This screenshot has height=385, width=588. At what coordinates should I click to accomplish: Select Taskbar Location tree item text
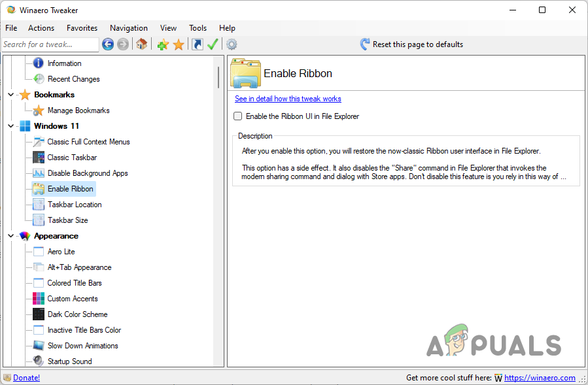pos(75,205)
